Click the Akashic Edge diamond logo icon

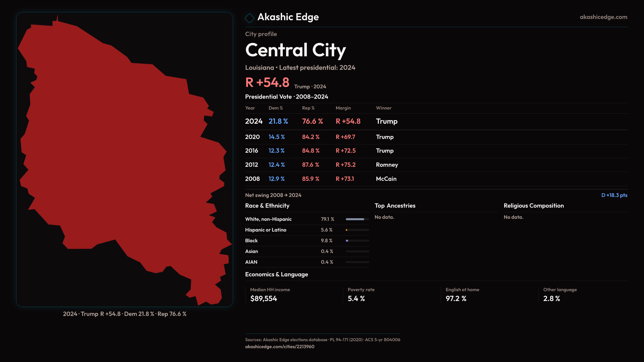coord(250,18)
